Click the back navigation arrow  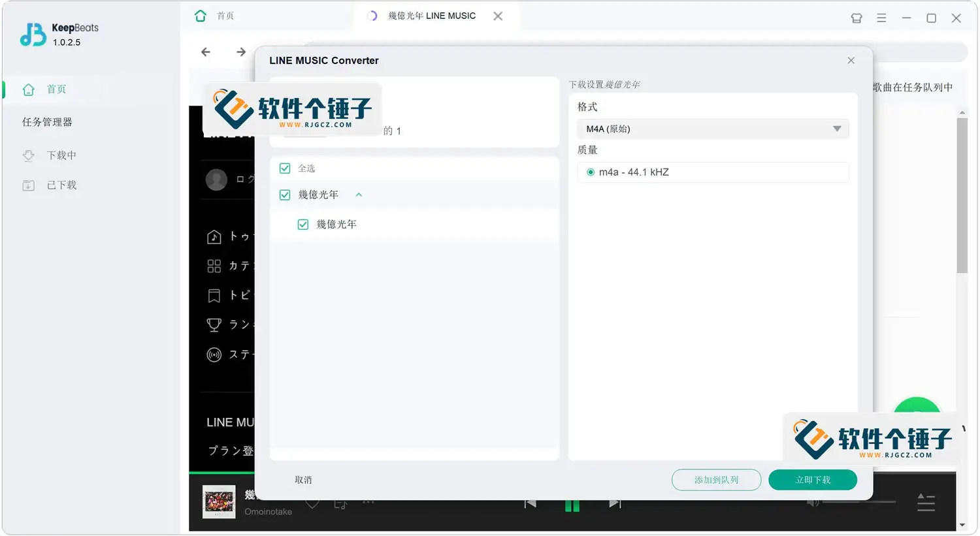pyautogui.click(x=206, y=52)
